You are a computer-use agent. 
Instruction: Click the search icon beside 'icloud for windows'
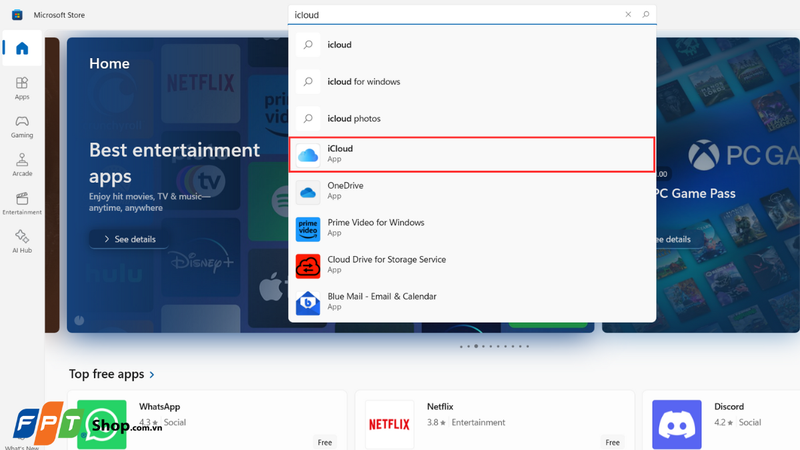[x=308, y=82]
